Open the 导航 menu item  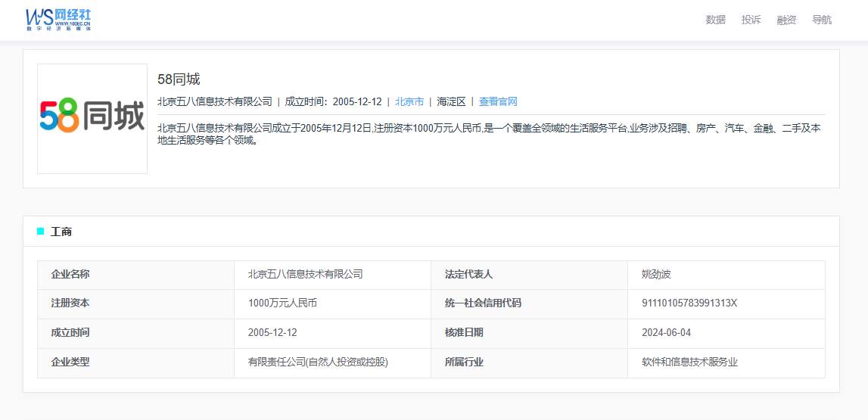tap(822, 20)
